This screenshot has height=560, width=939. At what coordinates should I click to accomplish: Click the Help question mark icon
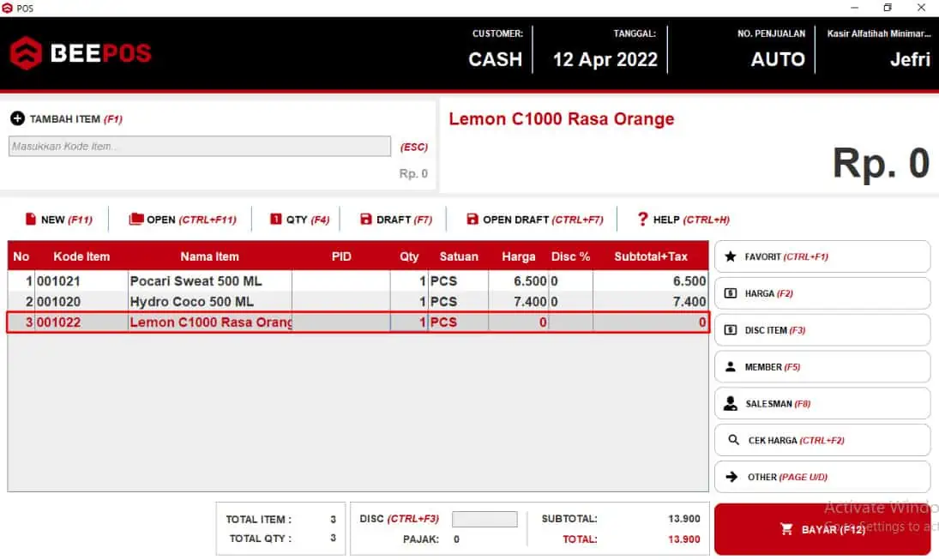pos(642,220)
